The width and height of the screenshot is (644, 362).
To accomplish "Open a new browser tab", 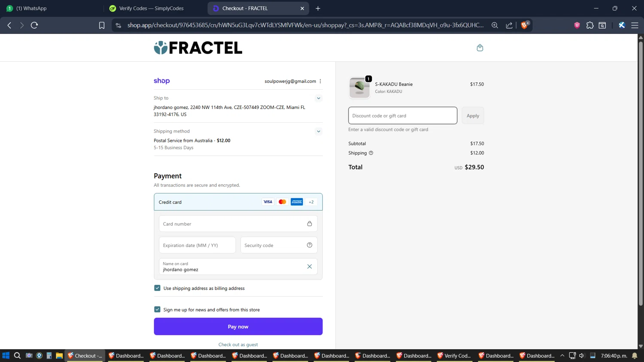I will pos(318,8).
